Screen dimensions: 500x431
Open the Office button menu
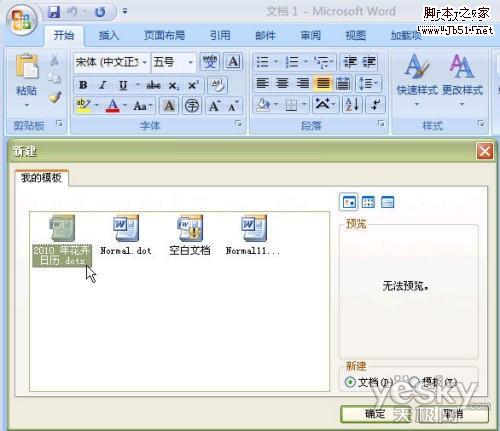tap(21, 21)
